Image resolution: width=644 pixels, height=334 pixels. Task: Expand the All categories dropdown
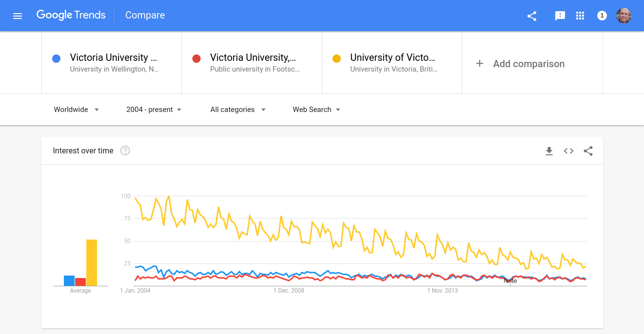238,110
